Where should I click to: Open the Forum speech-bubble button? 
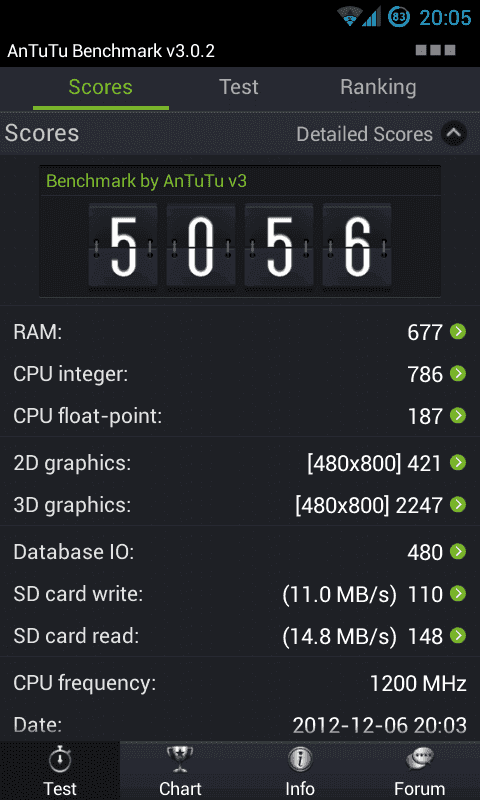tap(420, 771)
